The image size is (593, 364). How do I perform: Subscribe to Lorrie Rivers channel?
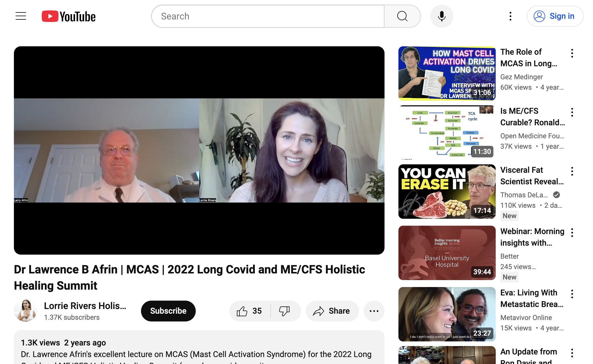click(x=168, y=311)
